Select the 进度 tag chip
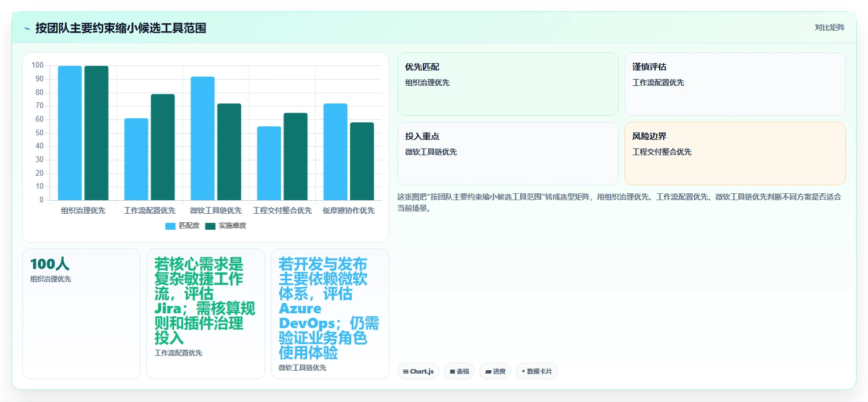 click(x=495, y=371)
